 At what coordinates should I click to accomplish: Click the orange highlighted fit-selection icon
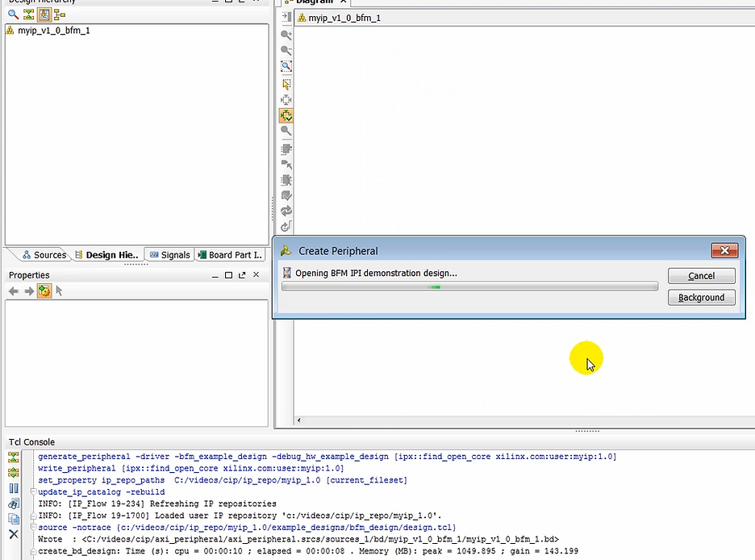(286, 114)
